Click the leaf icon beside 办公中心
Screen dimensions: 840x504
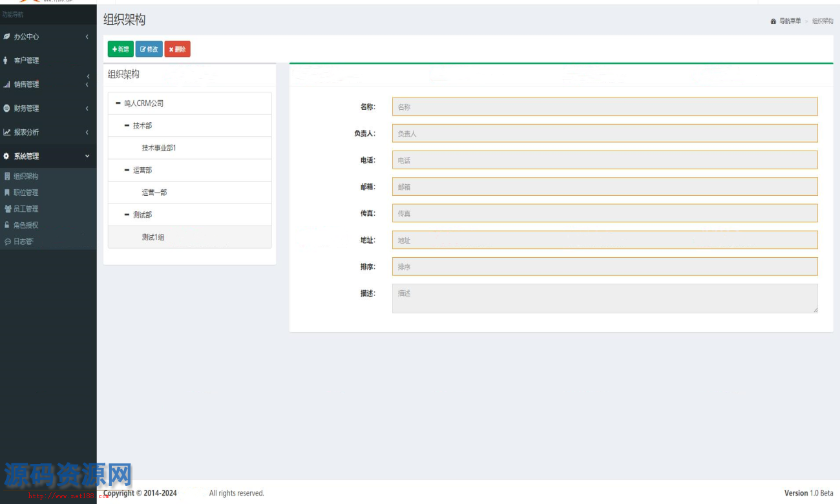6,37
